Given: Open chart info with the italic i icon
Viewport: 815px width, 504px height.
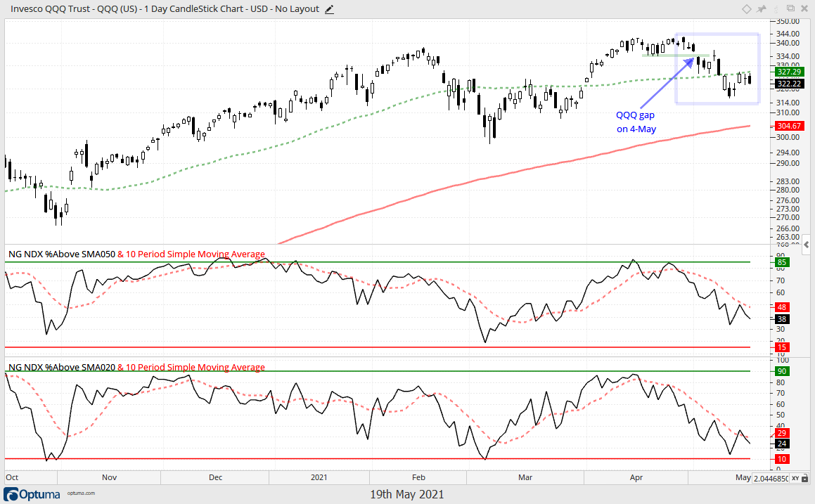Looking at the screenshot, I should [x=776, y=9].
